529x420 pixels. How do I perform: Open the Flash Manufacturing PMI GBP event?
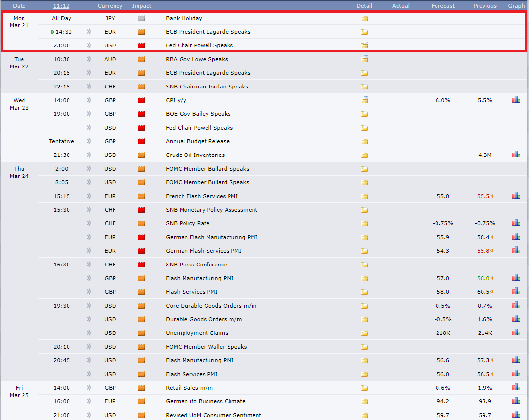pyautogui.click(x=200, y=278)
